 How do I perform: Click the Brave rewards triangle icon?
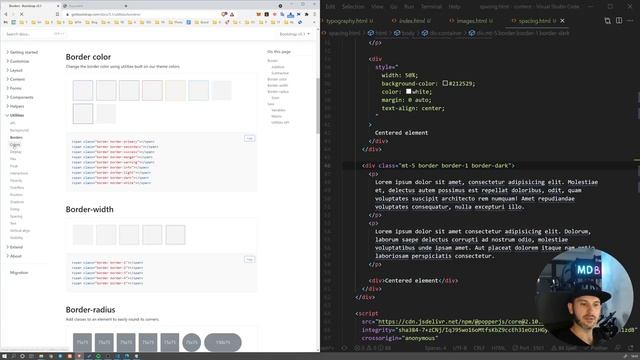[x=232, y=14]
